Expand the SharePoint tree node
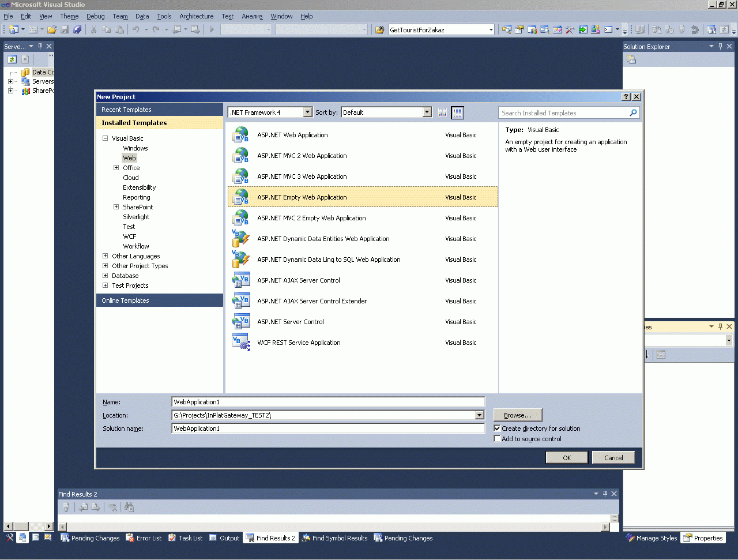The width and height of the screenshot is (738, 560). pos(116,207)
